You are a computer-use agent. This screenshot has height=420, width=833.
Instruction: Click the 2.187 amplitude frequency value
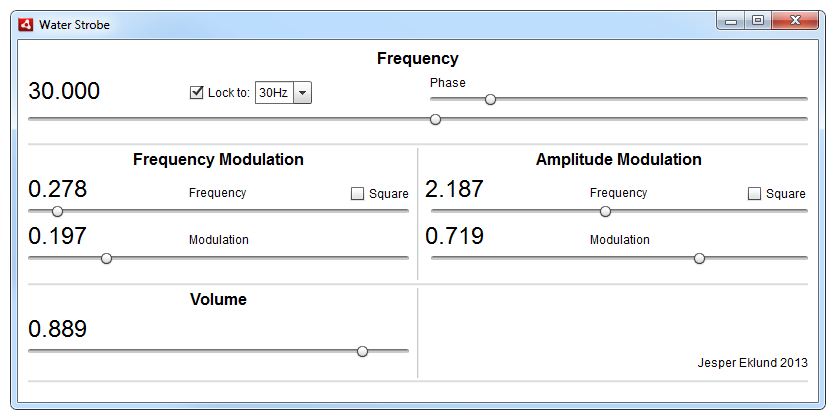click(454, 189)
